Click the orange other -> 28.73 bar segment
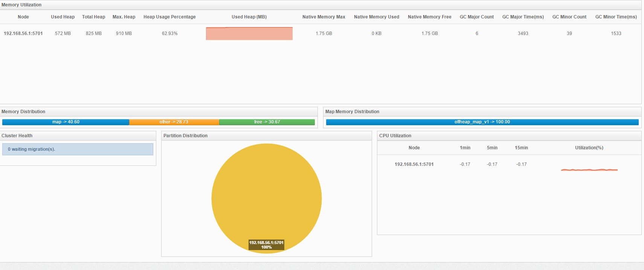This screenshot has height=270, width=644. [x=174, y=122]
